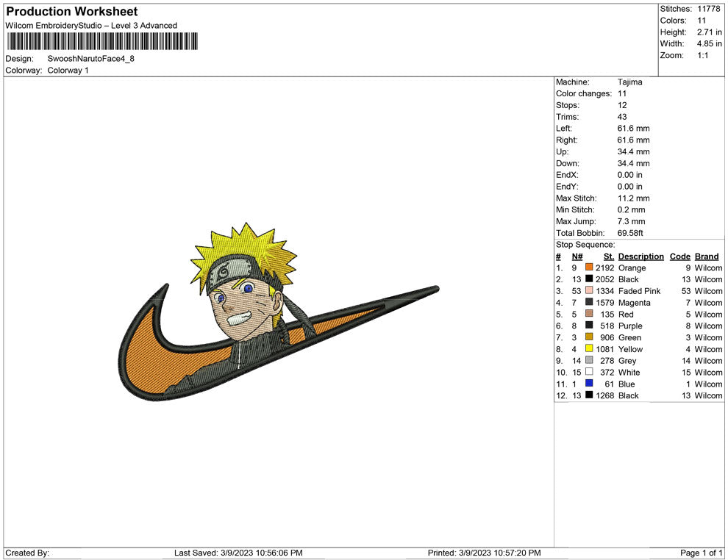Click the Blue color swatch in stop 11
Screen dimensions: 728x560
[x=589, y=383]
